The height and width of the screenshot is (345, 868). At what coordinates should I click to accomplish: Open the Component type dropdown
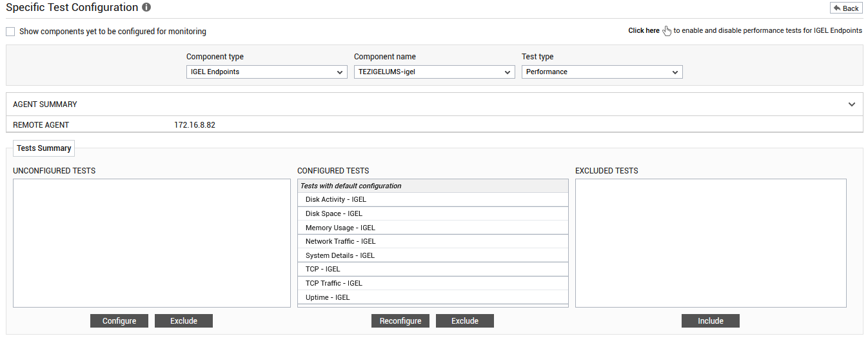(267, 72)
